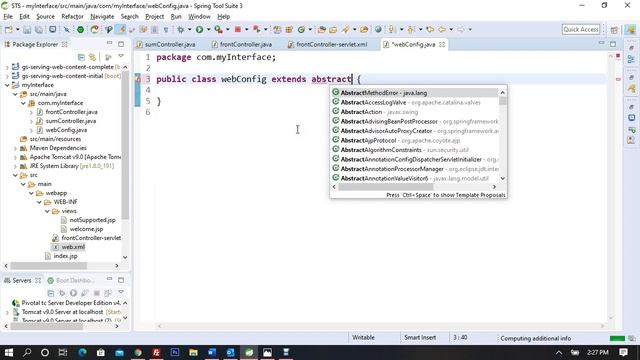Collapse the com.myInterface package node
Viewport: 640px width, 360px height.
point(24,103)
